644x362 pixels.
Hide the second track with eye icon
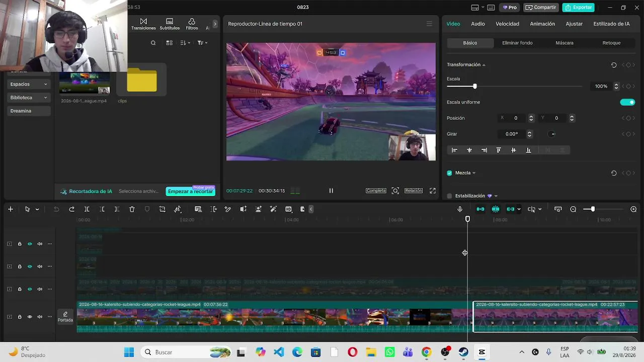30,266
